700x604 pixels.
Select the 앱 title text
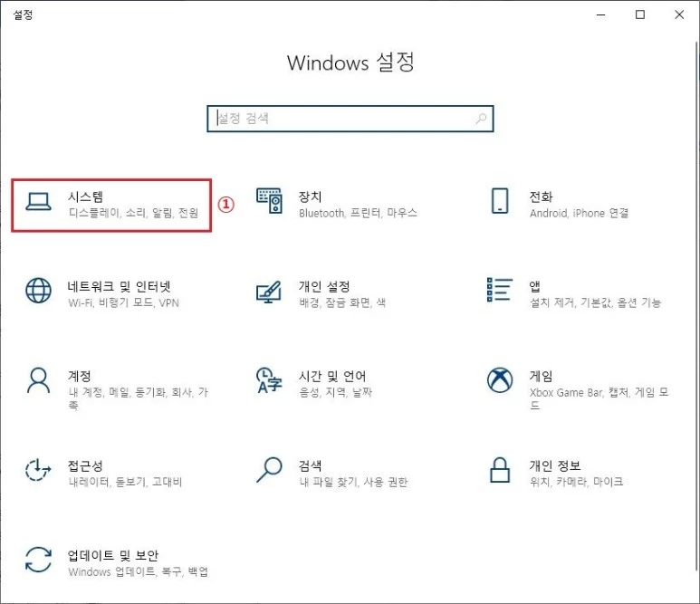click(x=535, y=286)
